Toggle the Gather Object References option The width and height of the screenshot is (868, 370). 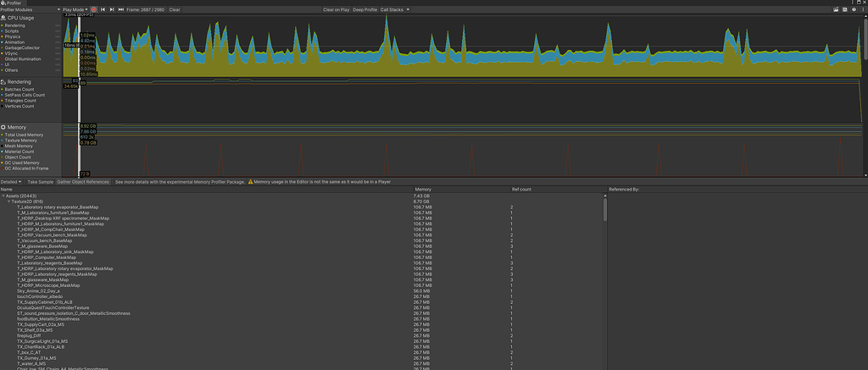(x=83, y=182)
